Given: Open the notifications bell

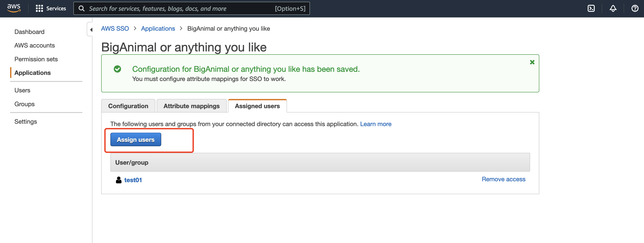Looking at the screenshot, I should [x=613, y=9].
